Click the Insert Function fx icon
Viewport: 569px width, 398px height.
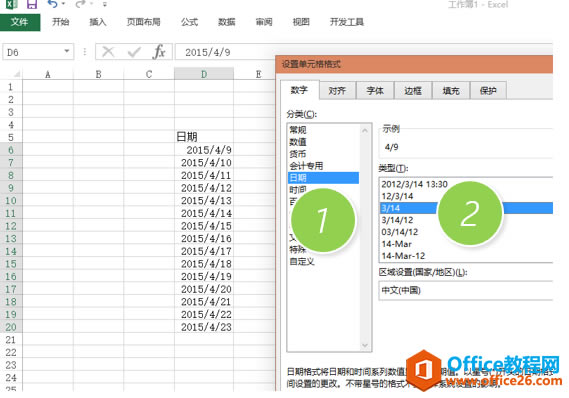click(159, 52)
